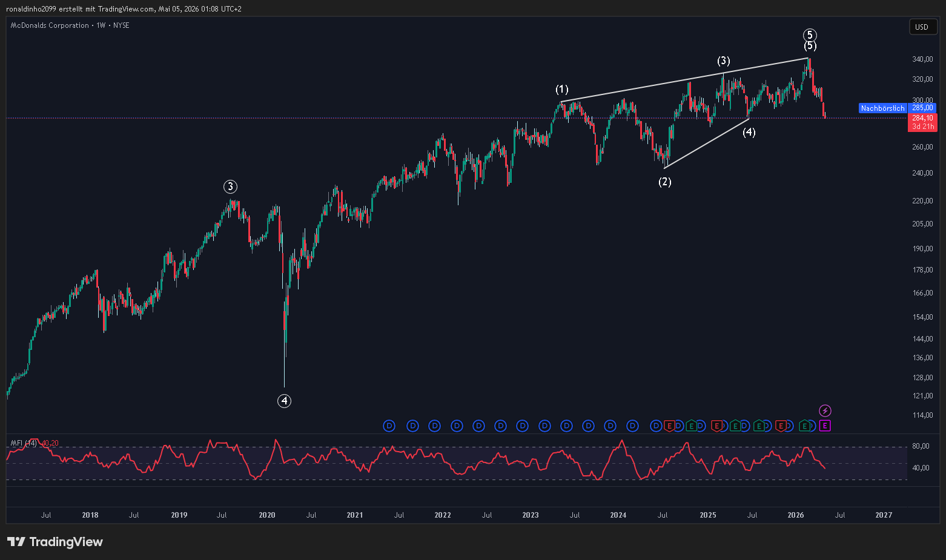Select the lower white trend line

(x=707, y=143)
